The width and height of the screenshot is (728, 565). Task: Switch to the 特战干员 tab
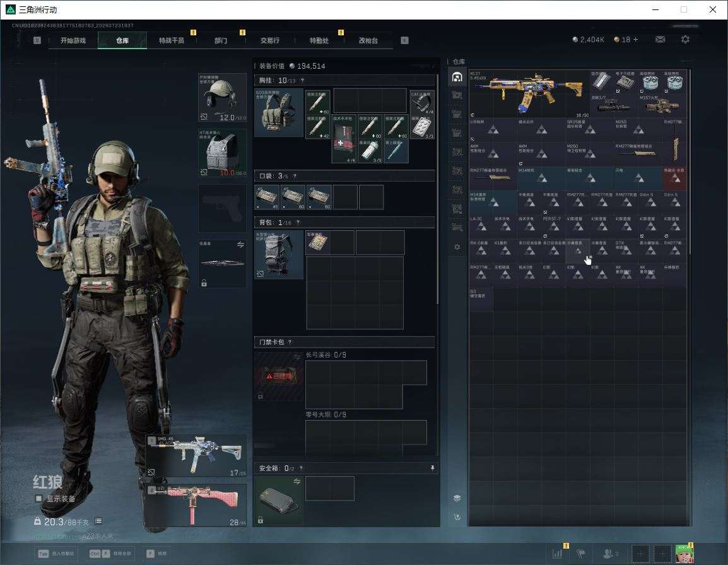pos(172,40)
